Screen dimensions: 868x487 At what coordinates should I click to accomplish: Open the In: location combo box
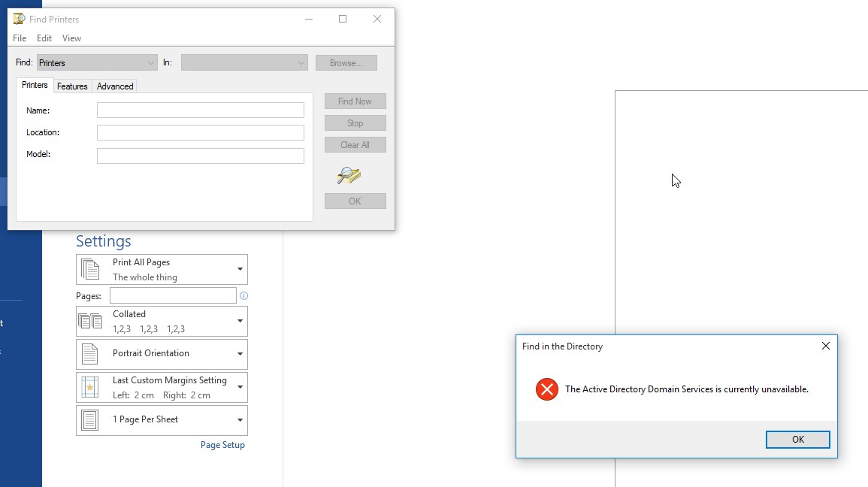(244, 62)
